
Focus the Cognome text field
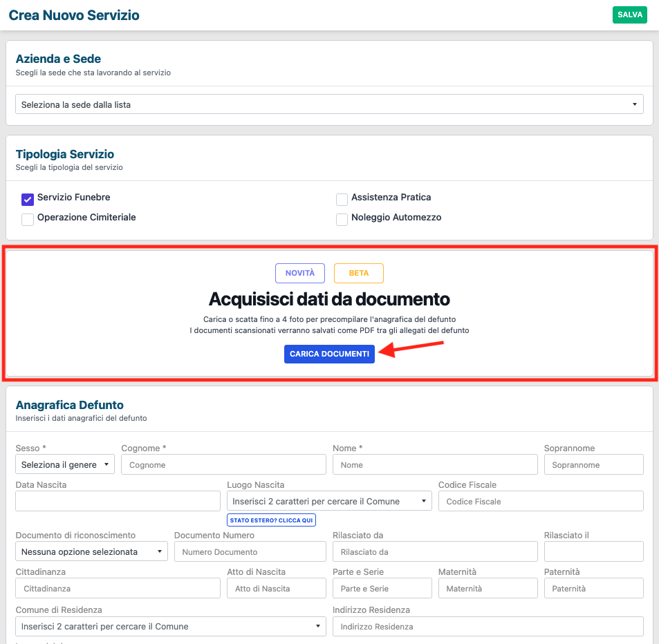(x=223, y=464)
